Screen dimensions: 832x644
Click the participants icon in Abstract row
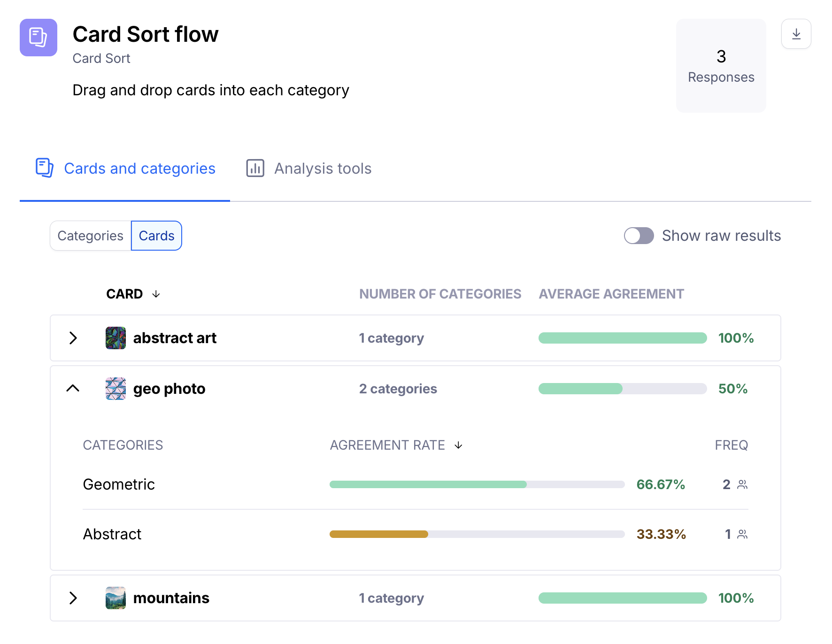pyautogui.click(x=742, y=534)
